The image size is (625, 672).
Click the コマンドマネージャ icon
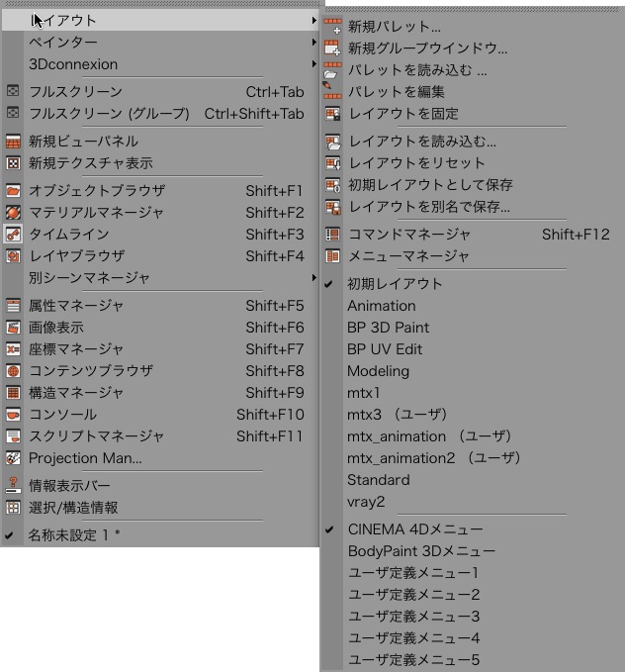pyautogui.click(x=332, y=235)
